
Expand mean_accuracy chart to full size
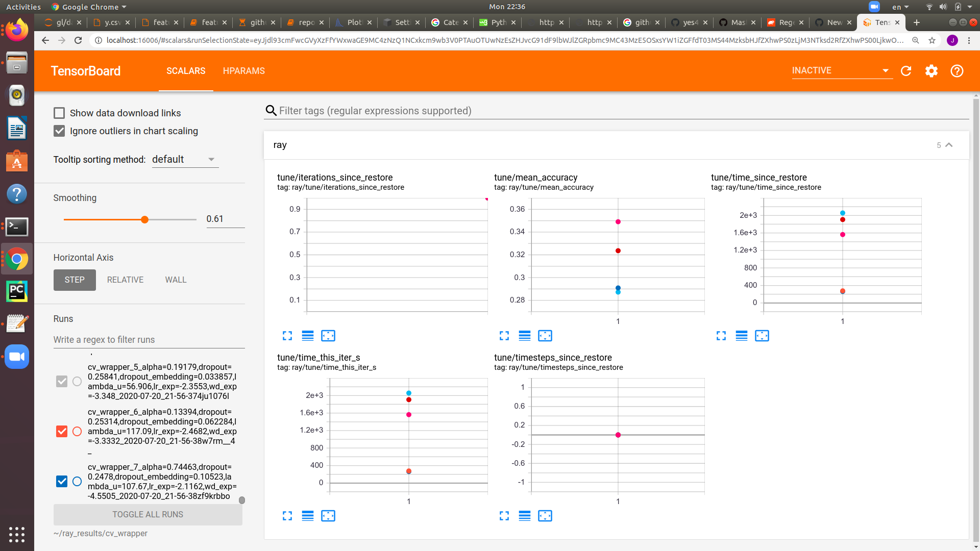point(504,336)
